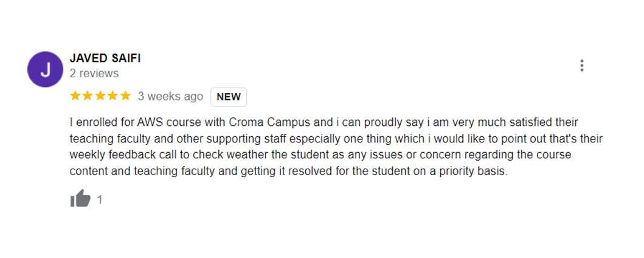Like the review with thumbs up icon
This screenshot has width=644, height=258.
80,199
